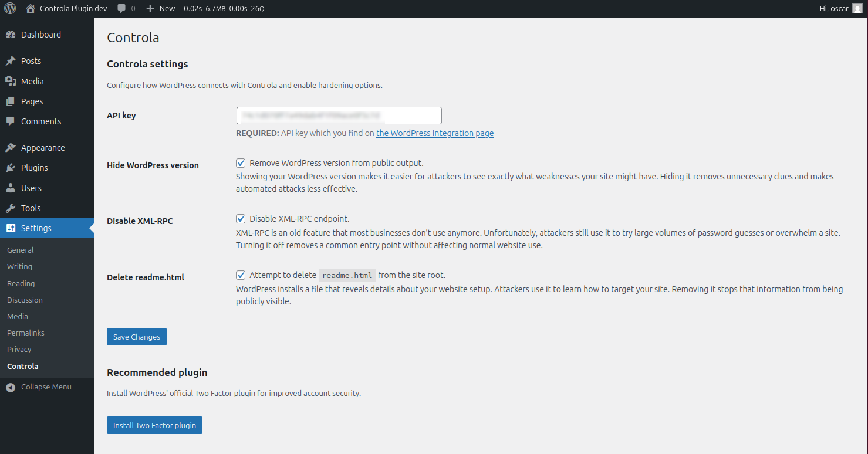This screenshot has width=868, height=454.
Task: Open Dashboard menu item
Action: point(47,35)
